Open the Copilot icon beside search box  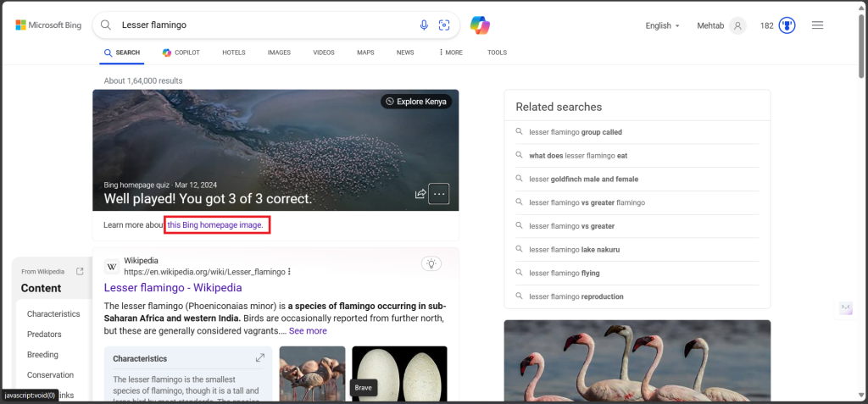tap(481, 25)
